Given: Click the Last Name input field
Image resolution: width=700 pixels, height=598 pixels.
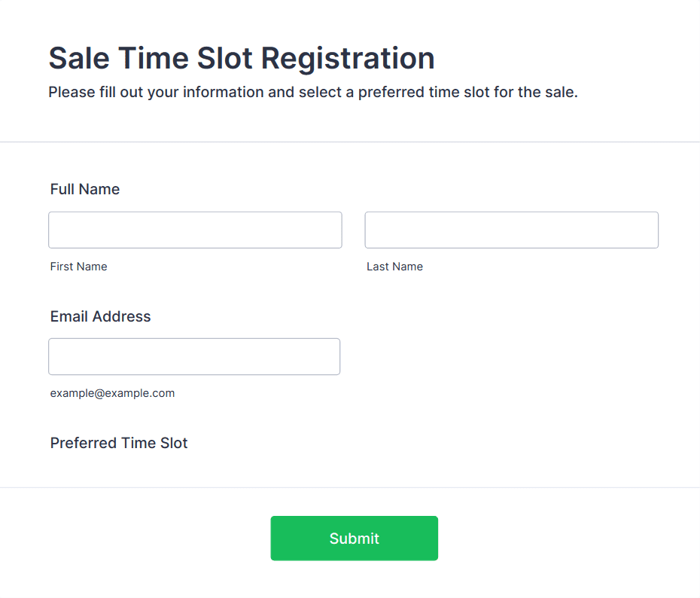Looking at the screenshot, I should [511, 230].
